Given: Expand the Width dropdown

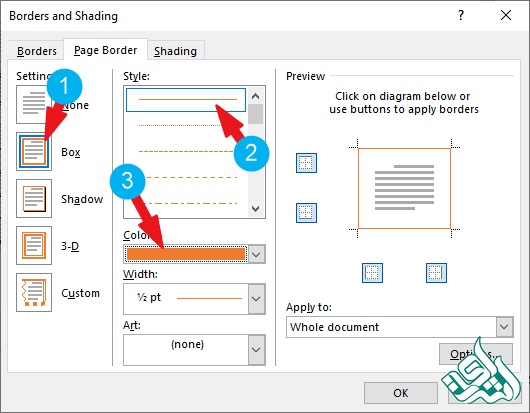Looking at the screenshot, I should click(256, 299).
